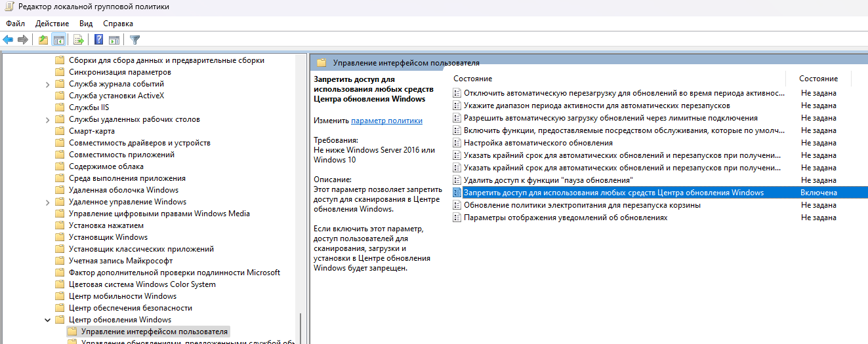Image resolution: width=868 pixels, height=344 pixels.
Task: Click the tree pane vertical scrollbar
Action: 302,328
